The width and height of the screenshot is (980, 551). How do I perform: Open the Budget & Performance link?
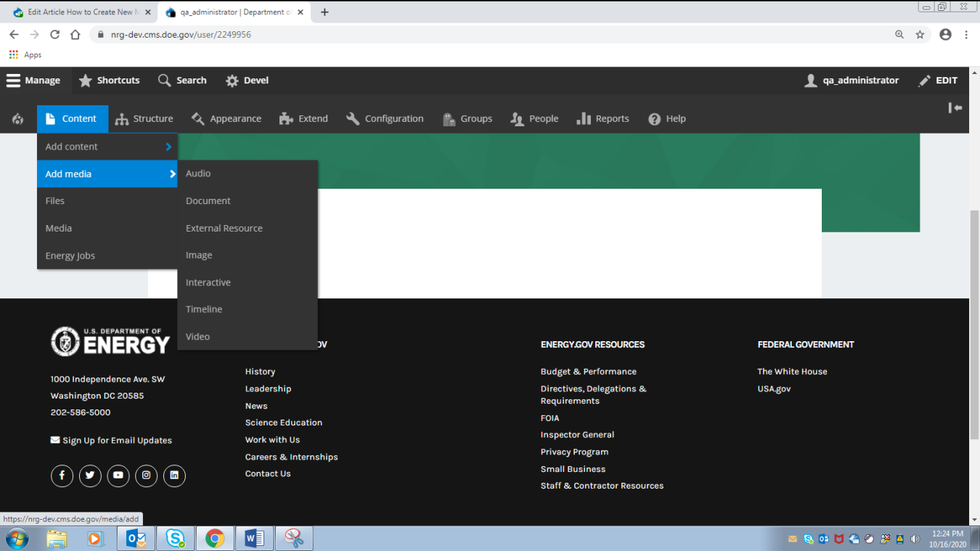589,372
